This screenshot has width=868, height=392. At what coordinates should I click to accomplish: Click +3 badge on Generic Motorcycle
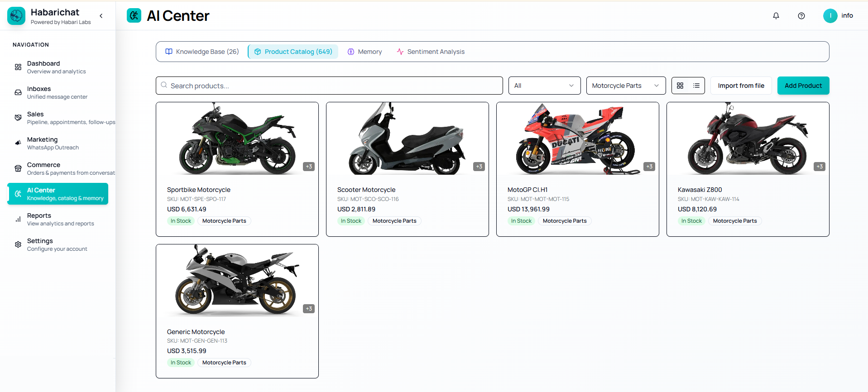(309, 309)
